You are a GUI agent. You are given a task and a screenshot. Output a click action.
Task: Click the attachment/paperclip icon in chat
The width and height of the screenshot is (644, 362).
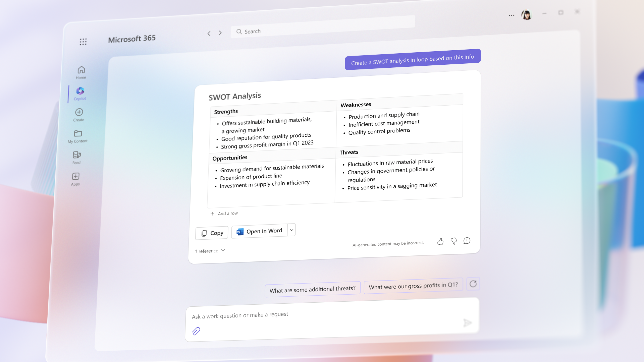pyautogui.click(x=196, y=330)
